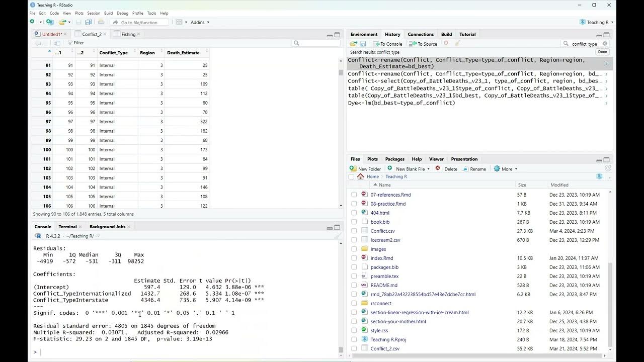Click the Rename button in Files pane
Image resolution: width=644 pixels, height=362 pixels.
[x=474, y=169]
